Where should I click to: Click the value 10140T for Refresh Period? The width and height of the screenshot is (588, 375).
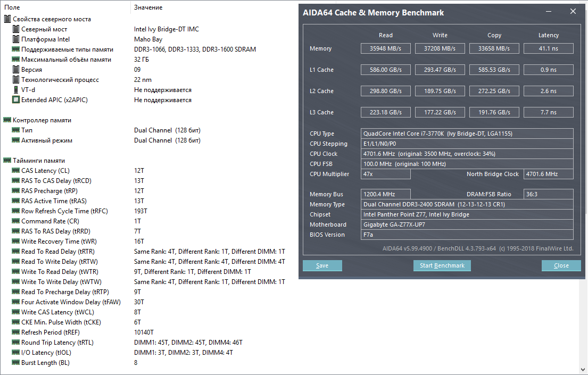point(144,332)
